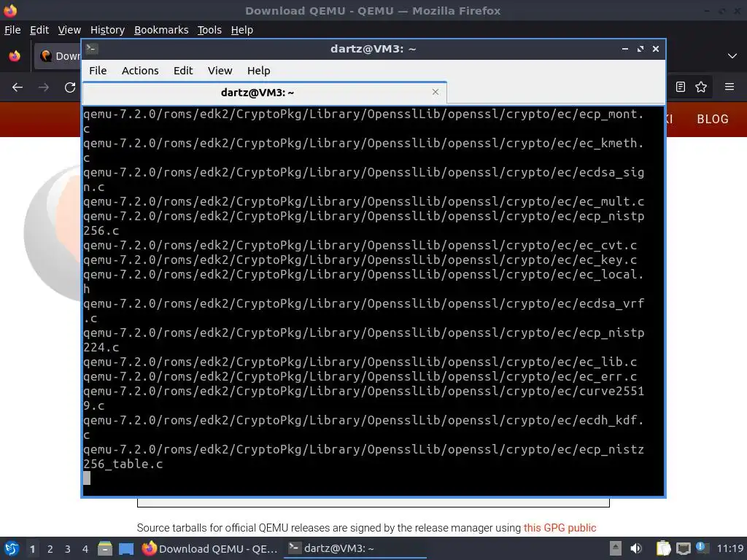Click terminal line ending ec_cvt.c

pyautogui.click(x=360, y=245)
